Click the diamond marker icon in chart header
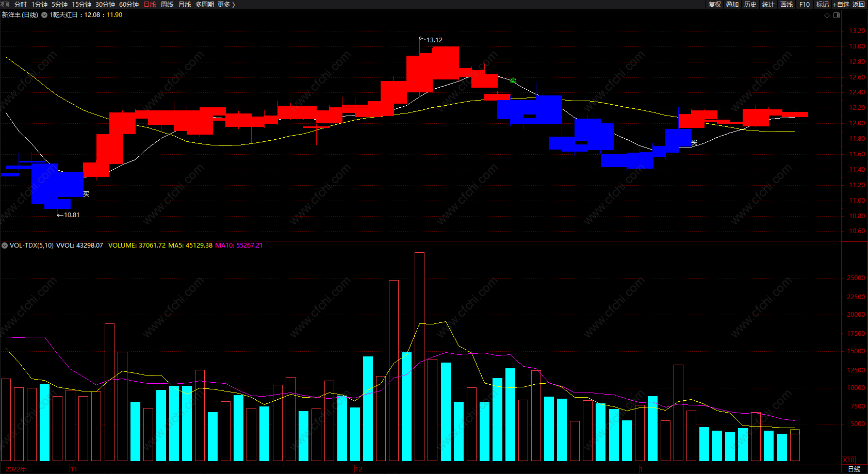Viewport: 868px width, 474px height. (x=827, y=15)
